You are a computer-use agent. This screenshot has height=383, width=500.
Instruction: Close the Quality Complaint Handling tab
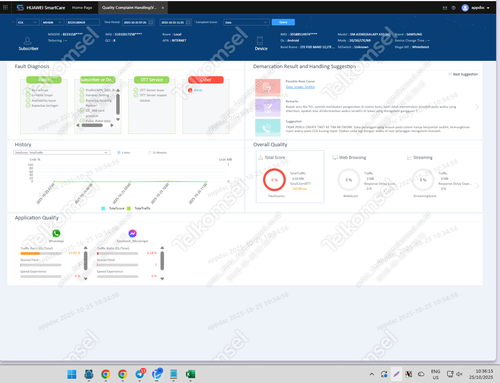click(x=163, y=8)
